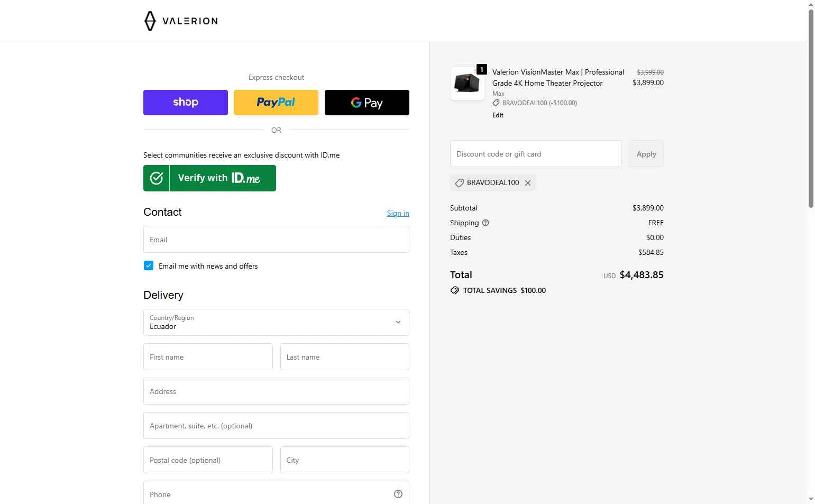
Task: Focus the Postal code field
Action: [208, 460]
